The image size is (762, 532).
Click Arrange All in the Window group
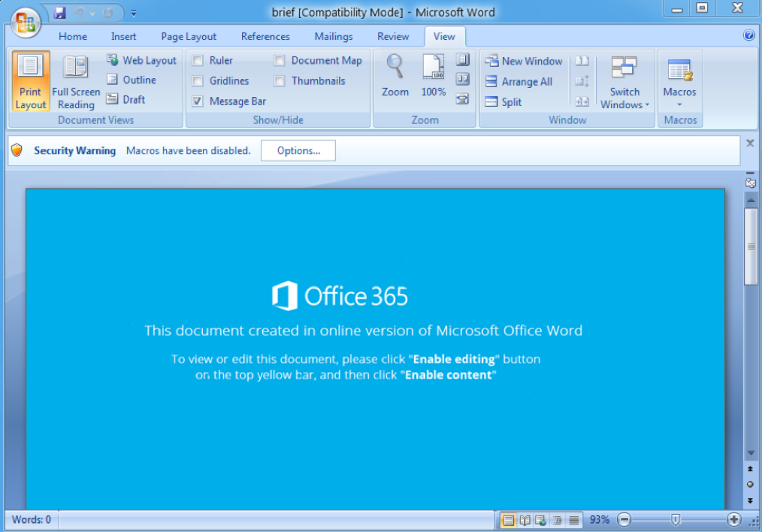coord(519,82)
